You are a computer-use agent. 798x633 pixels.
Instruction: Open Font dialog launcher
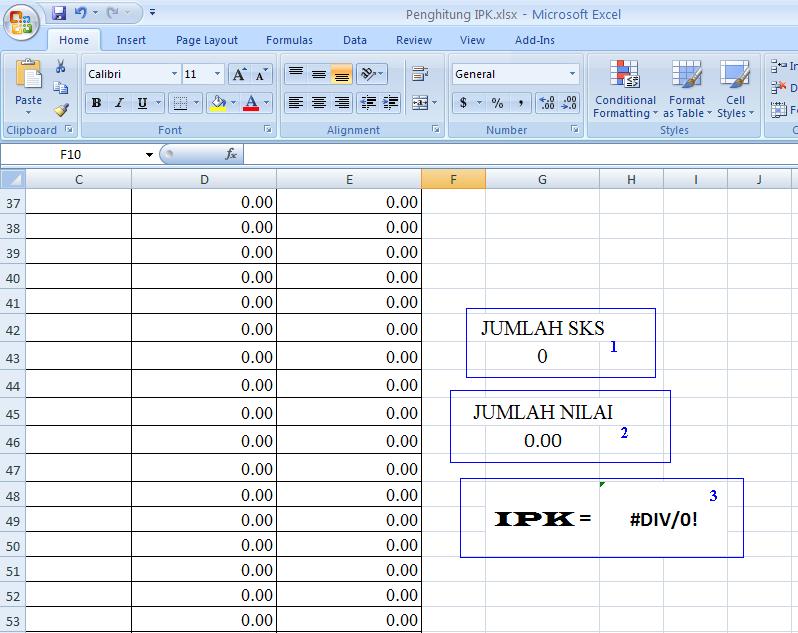click(x=268, y=129)
